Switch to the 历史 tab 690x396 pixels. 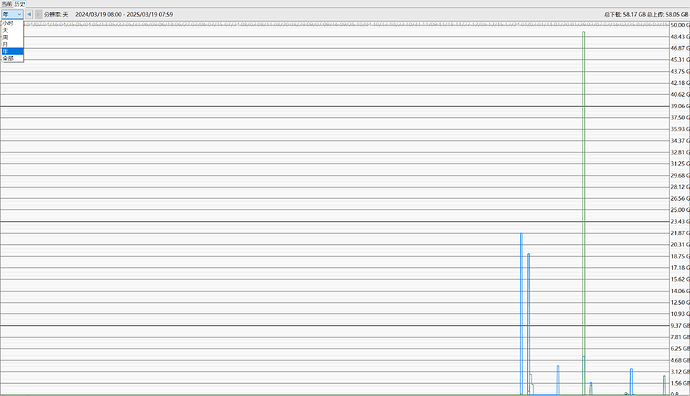(x=20, y=4)
